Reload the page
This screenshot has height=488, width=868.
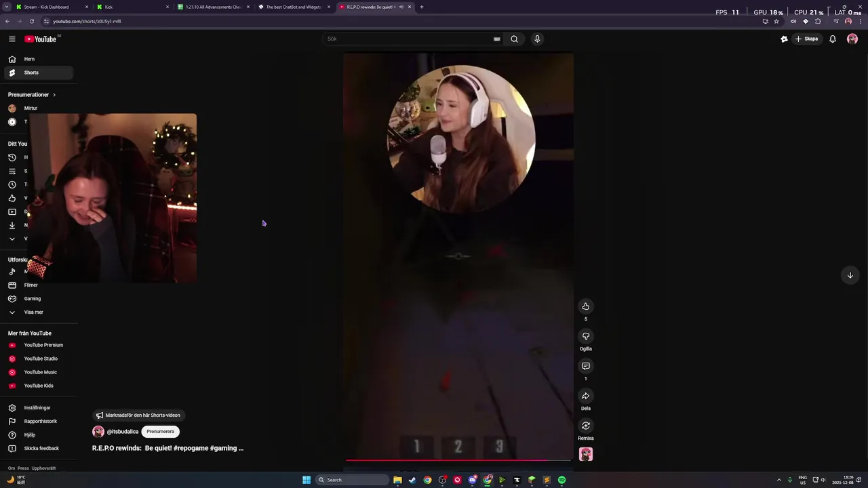pyautogui.click(x=31, y=21)
